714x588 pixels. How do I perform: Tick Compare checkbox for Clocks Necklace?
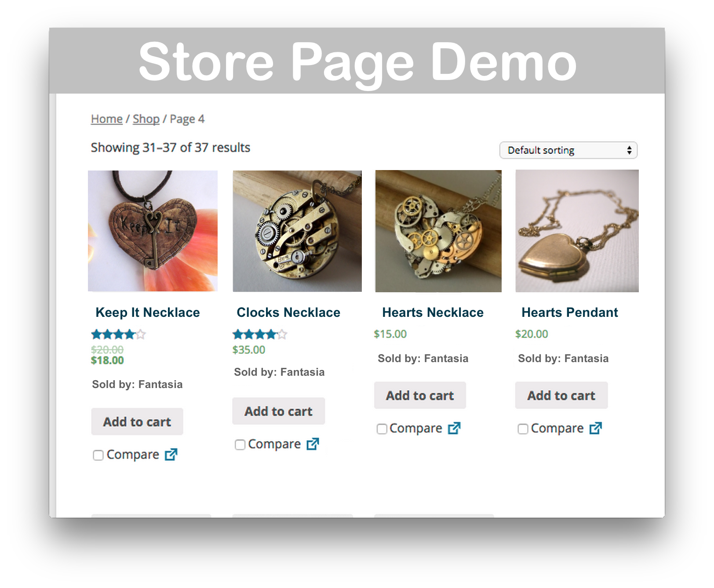pos(240,445)
